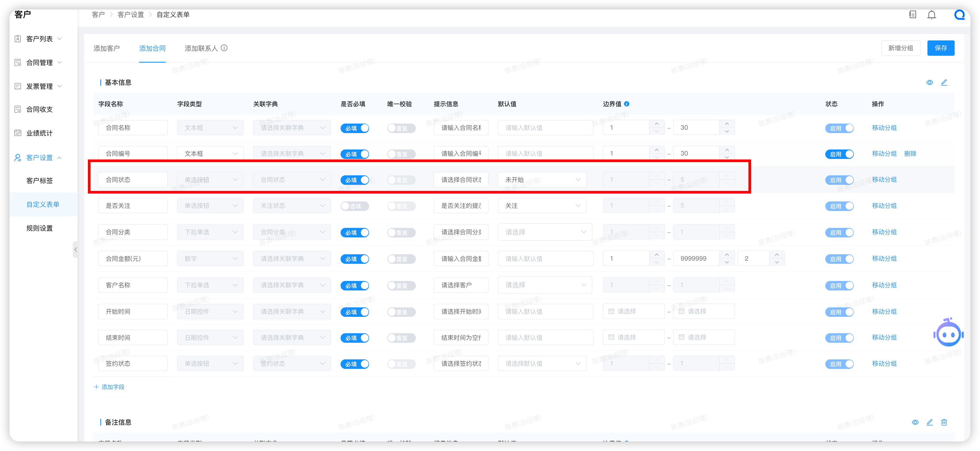Screen dimensions: 980x451
Task: Preview 基本信息 group via eye icon
Action: point(929,83)
